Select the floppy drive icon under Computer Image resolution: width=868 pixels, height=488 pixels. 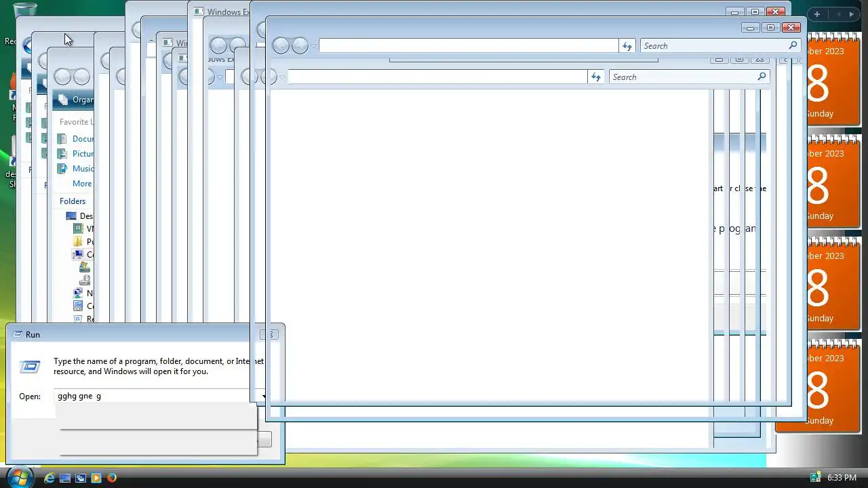pyautogui.click(x=84, y=280)
